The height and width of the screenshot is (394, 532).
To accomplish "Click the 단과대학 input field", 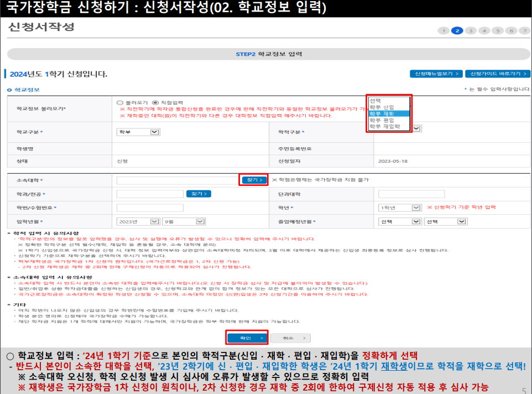I will pos(412,194).
